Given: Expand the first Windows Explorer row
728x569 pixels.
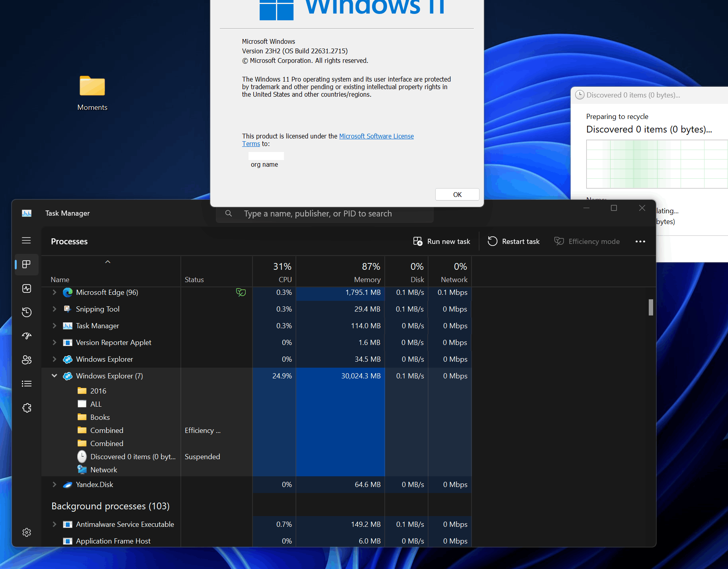Looking at the screenshot, I should 55,359.
